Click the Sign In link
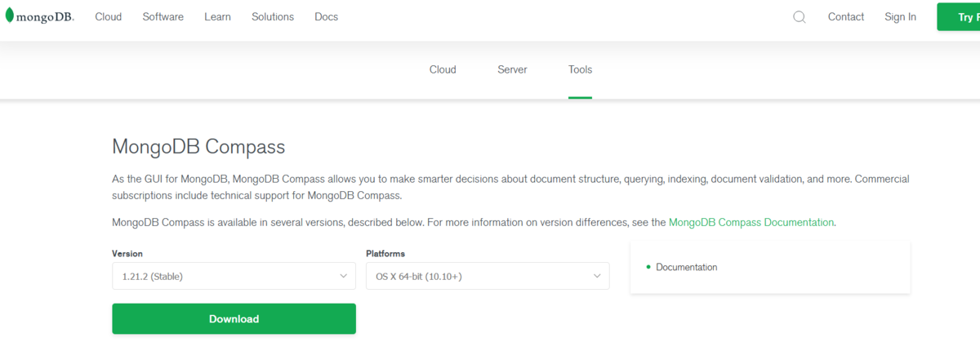This screenshot has height=360, width=980. click(x=900, y=16)
